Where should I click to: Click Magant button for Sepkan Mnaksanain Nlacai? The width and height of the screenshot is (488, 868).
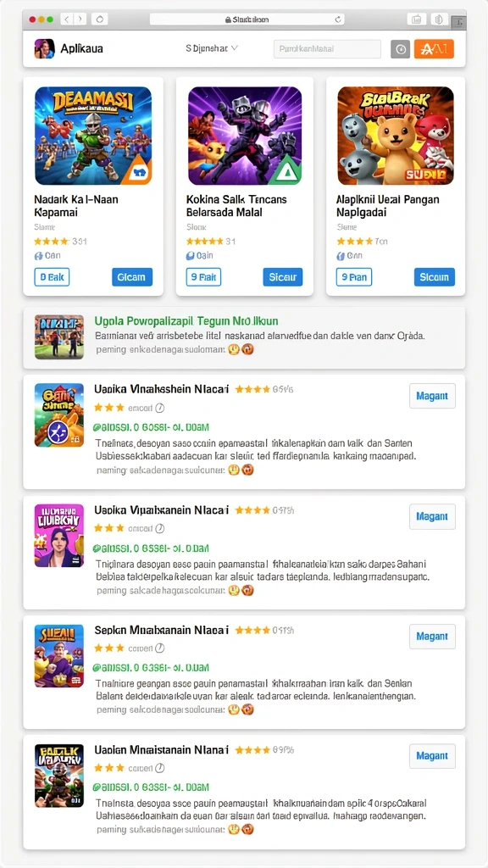(x=432, y=637)
